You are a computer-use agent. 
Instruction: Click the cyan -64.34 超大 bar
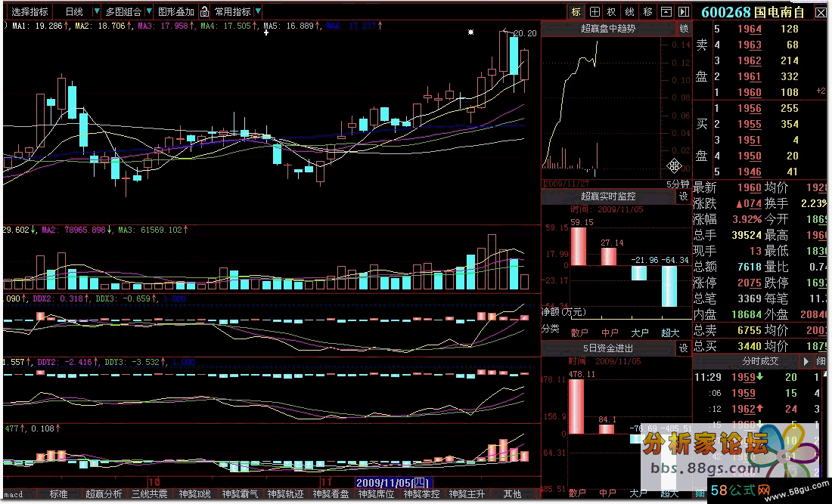point(669,286)
